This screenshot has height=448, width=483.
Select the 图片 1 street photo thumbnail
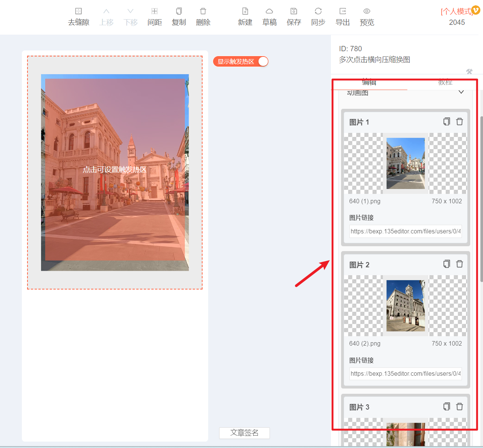(x=405, y=163)
